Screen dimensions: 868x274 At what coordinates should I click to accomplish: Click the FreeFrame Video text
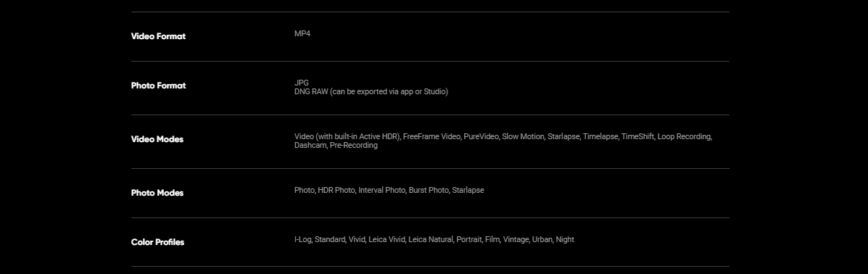(x=431, y=136)
